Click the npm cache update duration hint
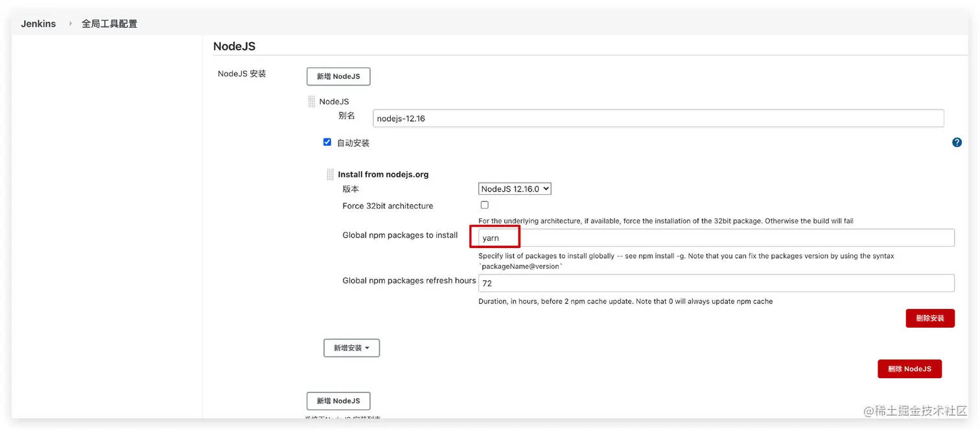The width and height of the screenshot is (980, 430). 625,301
